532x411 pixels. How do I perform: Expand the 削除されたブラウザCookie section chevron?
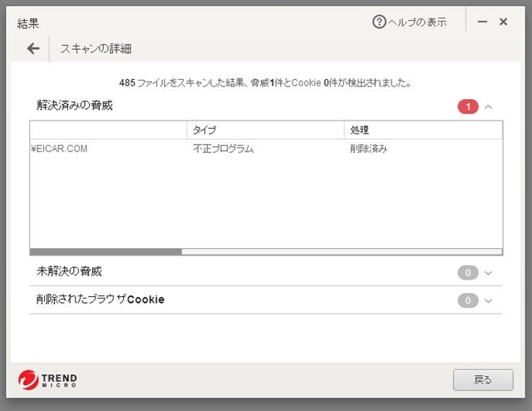point(488,300)
